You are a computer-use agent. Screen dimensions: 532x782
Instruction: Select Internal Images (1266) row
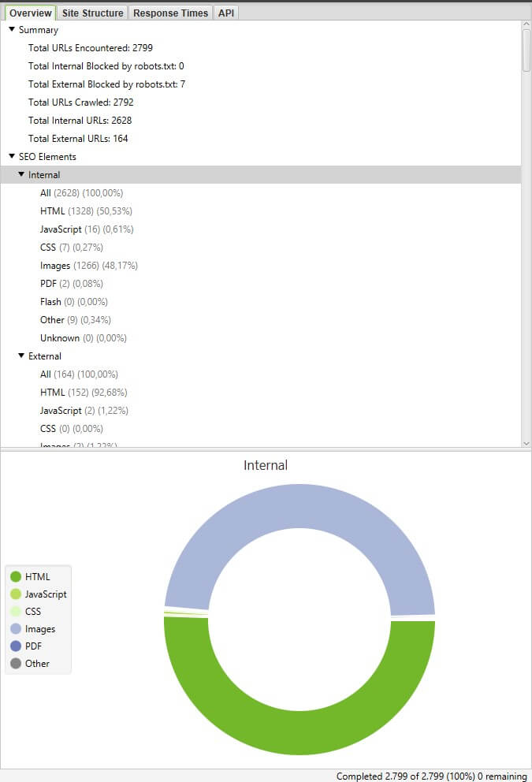coord(88,266)
